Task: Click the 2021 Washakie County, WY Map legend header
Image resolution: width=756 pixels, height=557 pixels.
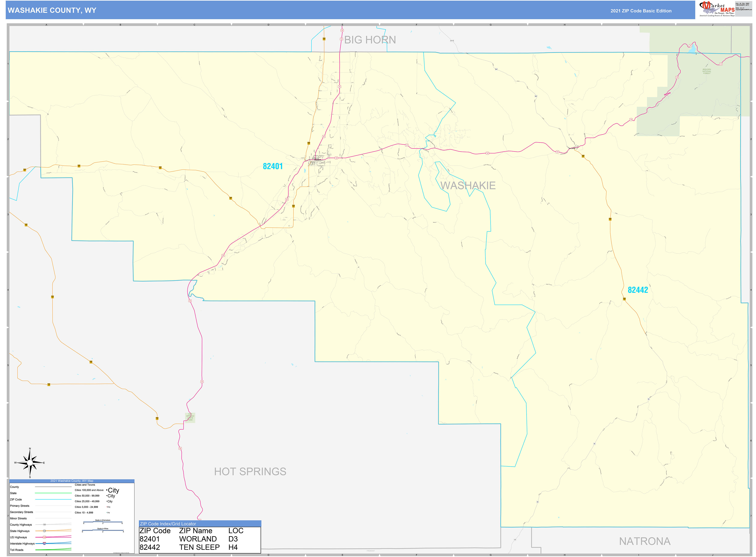Action: click(72, 481)
